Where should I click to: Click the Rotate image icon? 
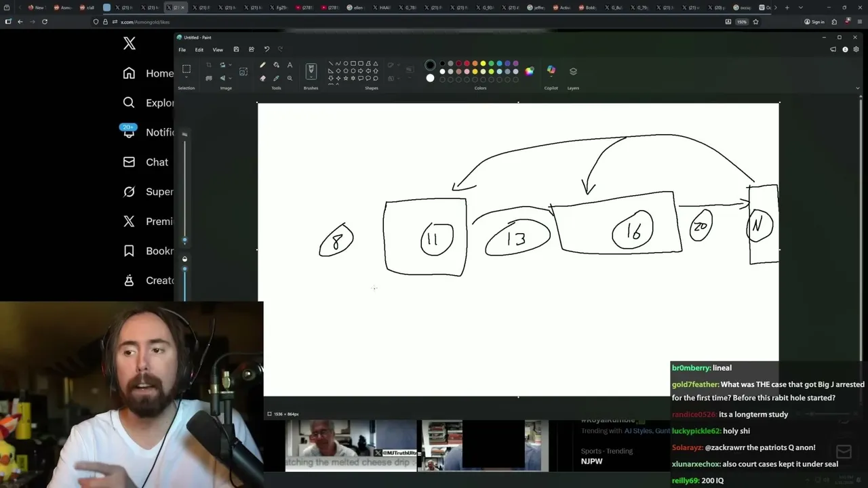click(222, 65)
